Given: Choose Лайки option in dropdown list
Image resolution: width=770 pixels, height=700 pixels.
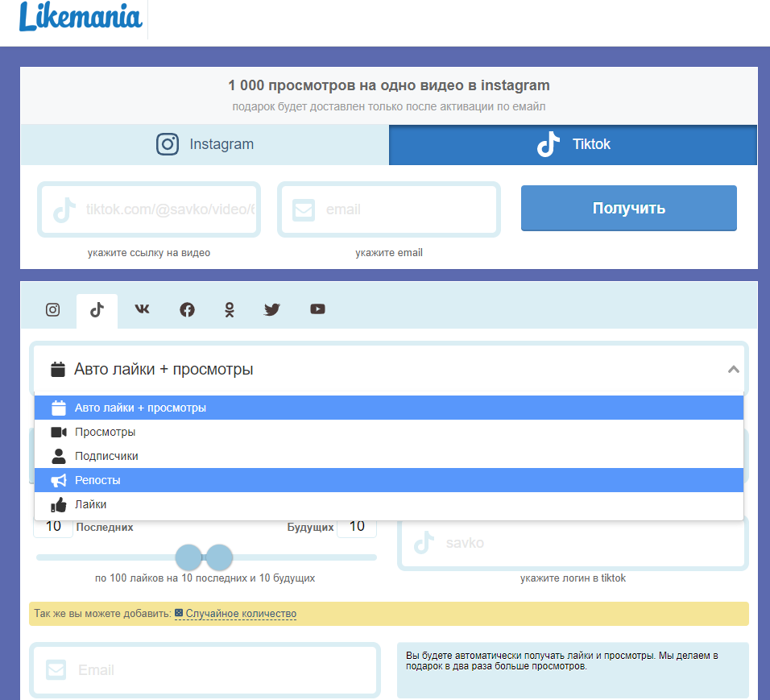Looking at the screenshot, I should 389,504.
